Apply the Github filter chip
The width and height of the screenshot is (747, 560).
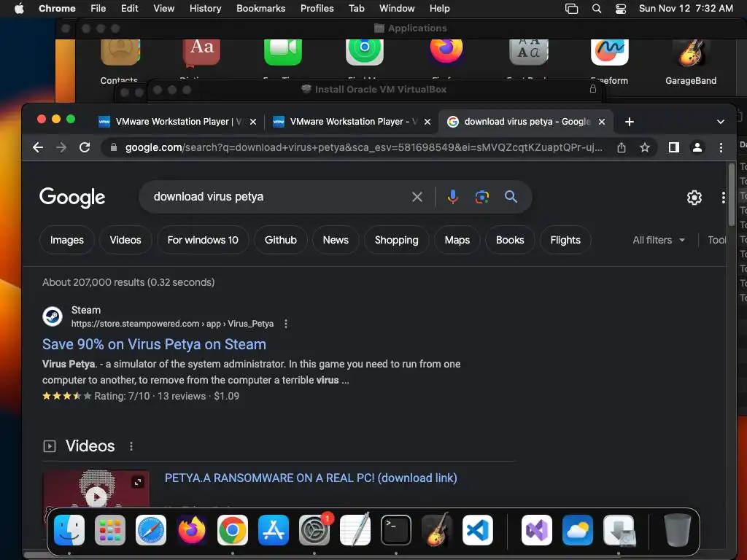[281, 240]
